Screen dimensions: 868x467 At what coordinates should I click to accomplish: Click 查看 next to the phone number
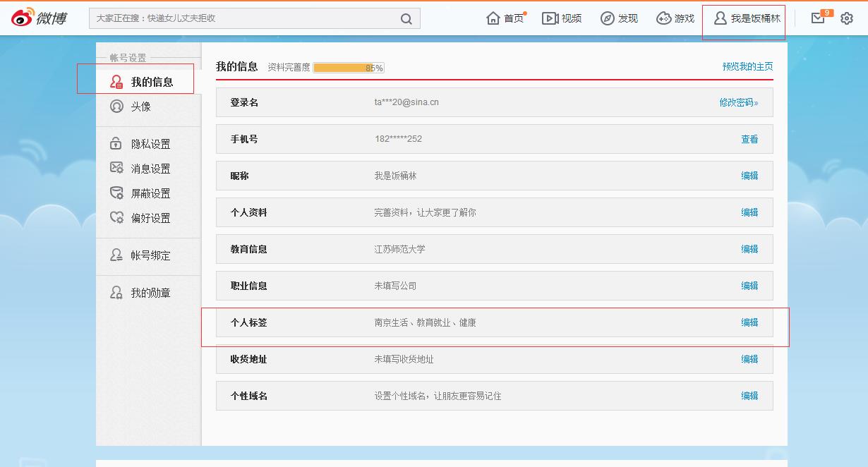pyautogui.click(x=750, y=139)
